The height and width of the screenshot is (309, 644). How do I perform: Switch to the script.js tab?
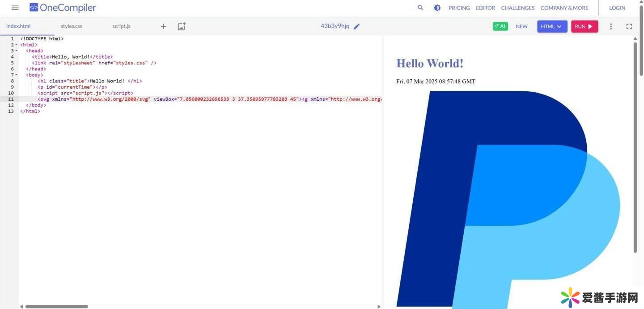[x=121, y=26]
